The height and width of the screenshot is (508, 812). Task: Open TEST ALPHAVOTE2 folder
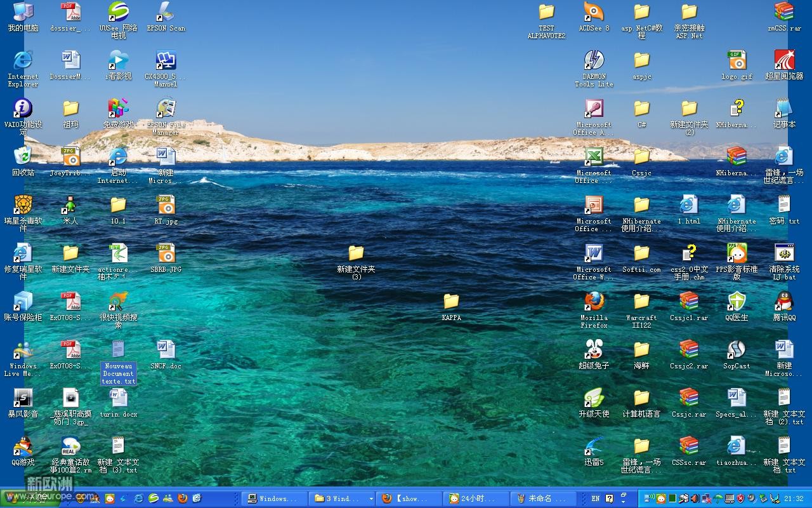tap(546, 20)
